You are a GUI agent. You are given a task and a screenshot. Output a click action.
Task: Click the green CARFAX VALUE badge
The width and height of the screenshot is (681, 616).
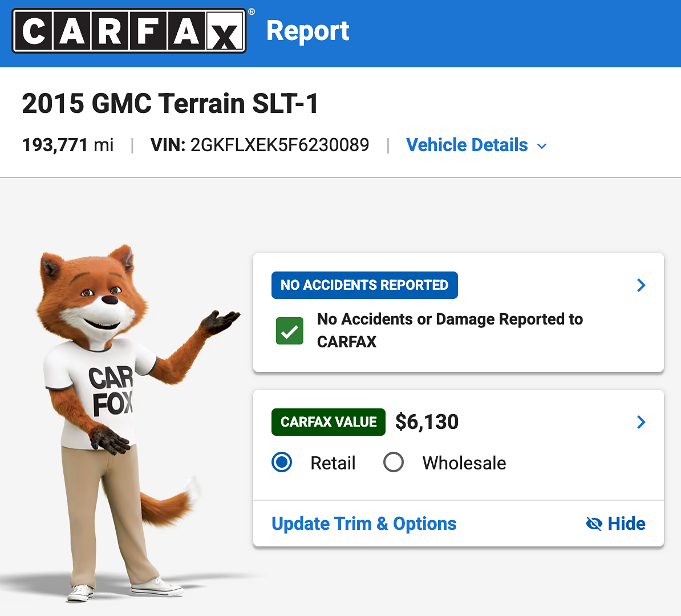(329, 422)
